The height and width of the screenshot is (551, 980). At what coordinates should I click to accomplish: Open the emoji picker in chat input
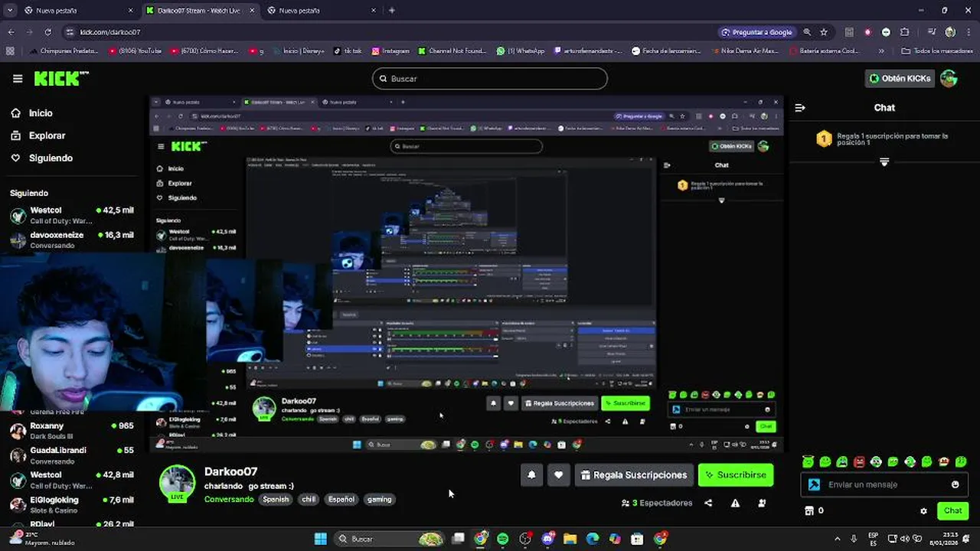[955, 484]
